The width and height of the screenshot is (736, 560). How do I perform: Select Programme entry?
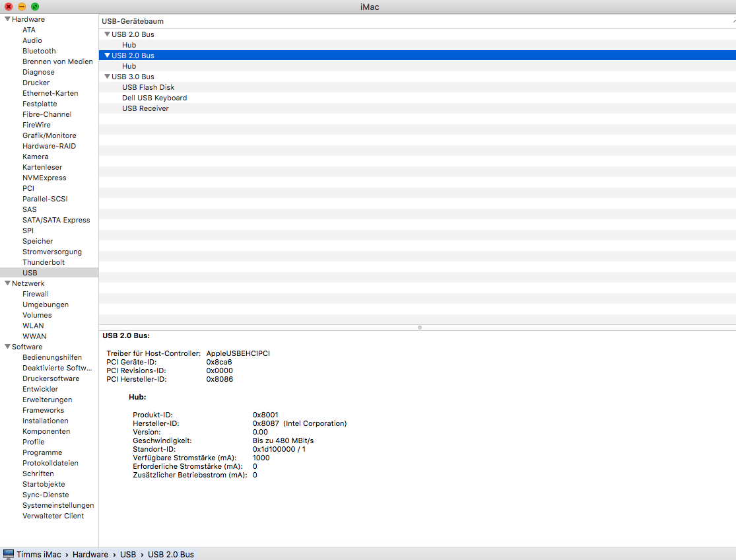tap(42, 452)
